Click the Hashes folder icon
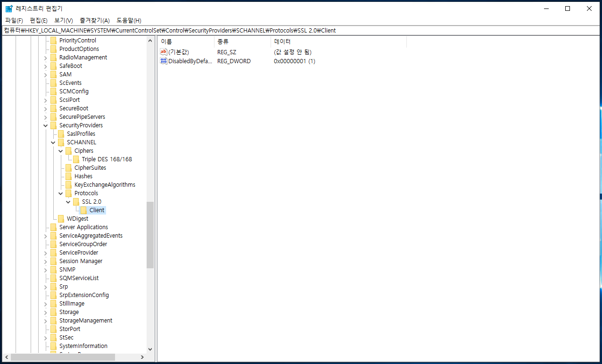The width and height of the screenshot is (602, 364). click(68, 176)
